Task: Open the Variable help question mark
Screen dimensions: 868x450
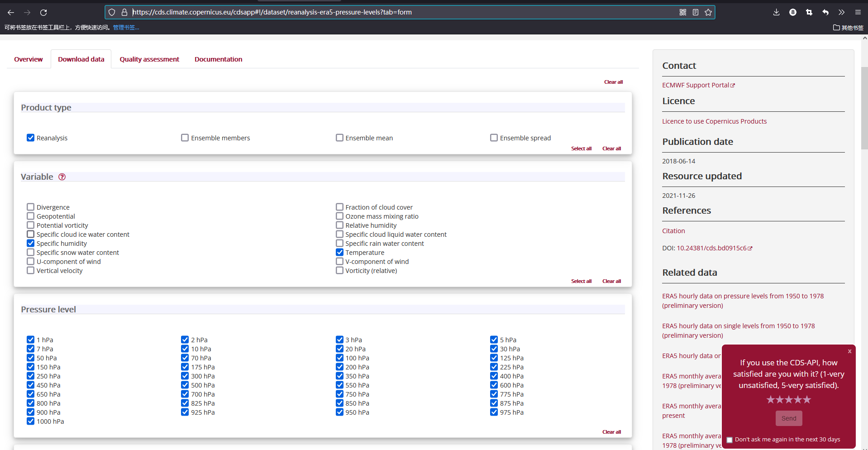Action: [62, 177]
